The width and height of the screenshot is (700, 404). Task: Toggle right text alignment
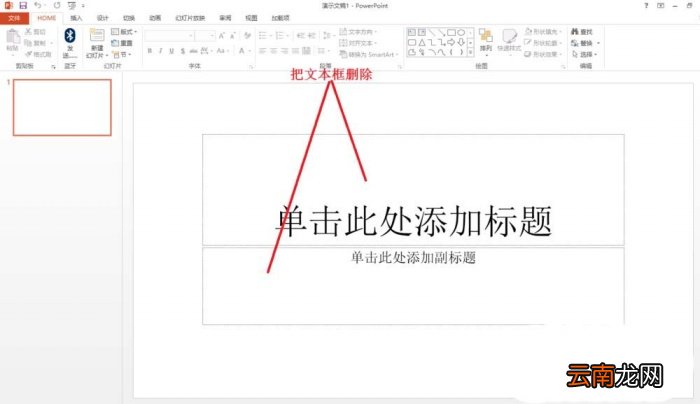[x=284, y=51]
